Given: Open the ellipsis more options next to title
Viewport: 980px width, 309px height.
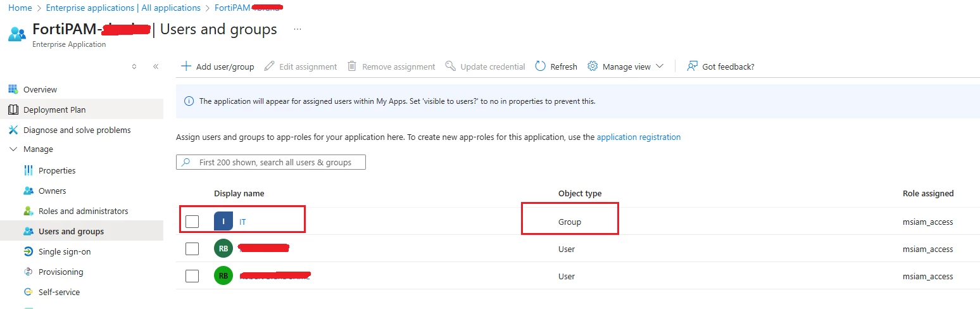Looking at the screenshot, I should tap(298, 29).
